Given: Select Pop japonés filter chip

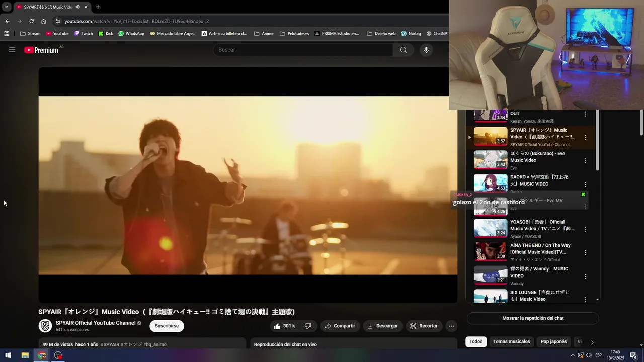Looking at the screenshot, I should [553, 342].
